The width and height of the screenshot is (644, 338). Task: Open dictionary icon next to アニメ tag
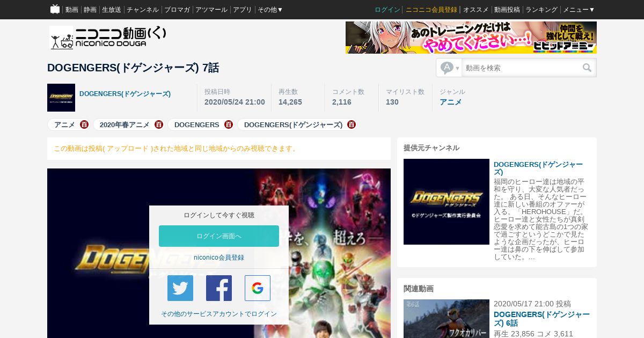click(x=84, y=124)
